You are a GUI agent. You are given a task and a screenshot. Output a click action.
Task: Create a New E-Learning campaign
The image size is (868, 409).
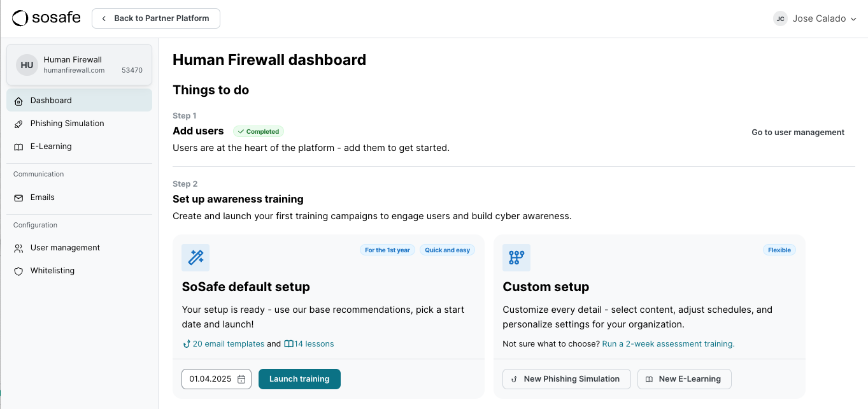point(684,379)
